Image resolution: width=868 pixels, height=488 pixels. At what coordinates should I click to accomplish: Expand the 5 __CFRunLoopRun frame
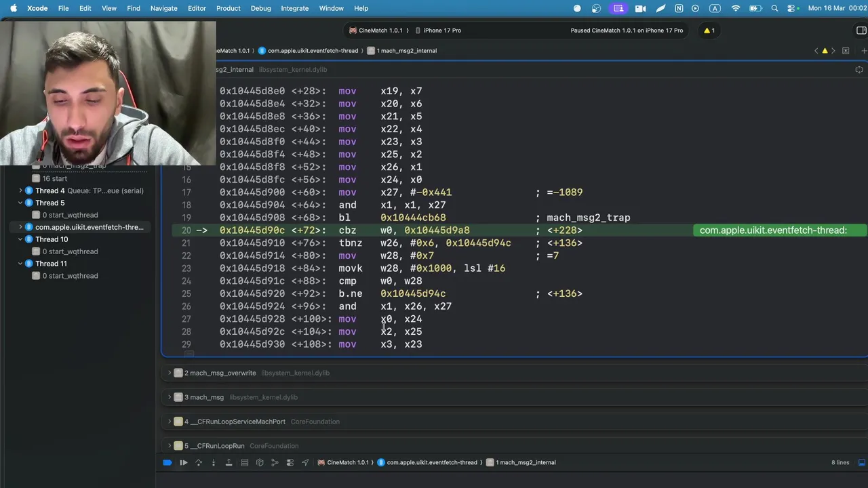coord(170,446)
